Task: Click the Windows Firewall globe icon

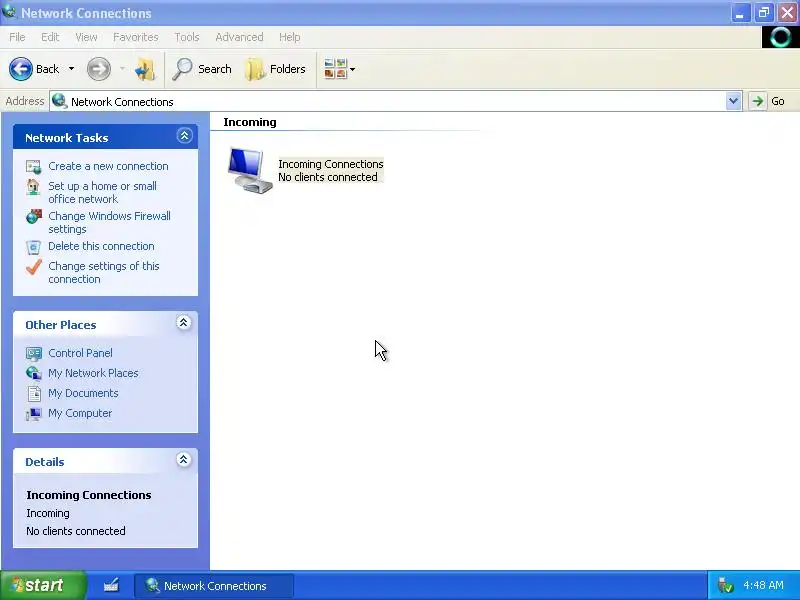Action: [x=34, y=217]
